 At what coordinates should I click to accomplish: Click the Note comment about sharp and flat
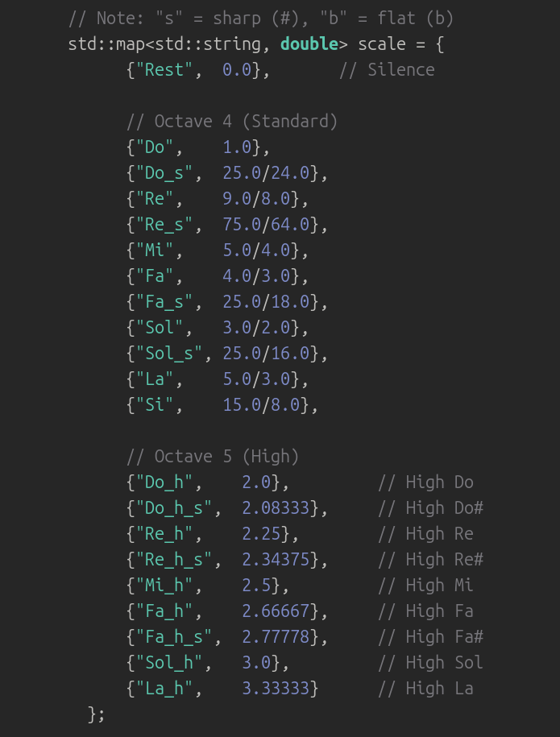tap(261, 18)
